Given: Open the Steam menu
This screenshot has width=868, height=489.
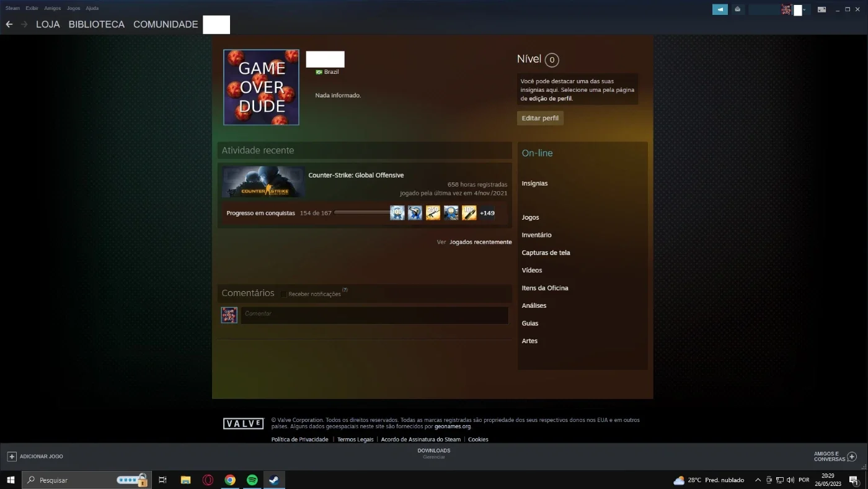Looking at the screenshot, I should click(12, 9).
